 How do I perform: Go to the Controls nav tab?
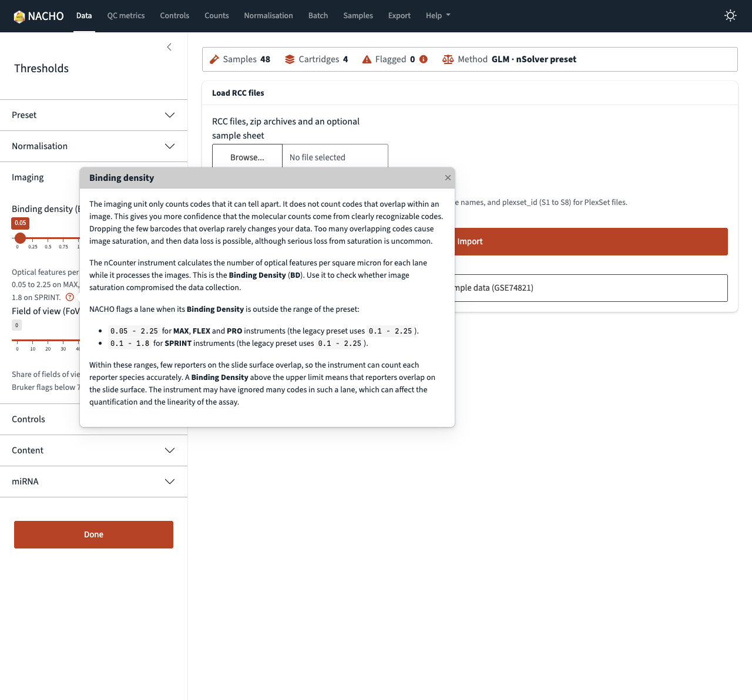(x=174, y=16)
